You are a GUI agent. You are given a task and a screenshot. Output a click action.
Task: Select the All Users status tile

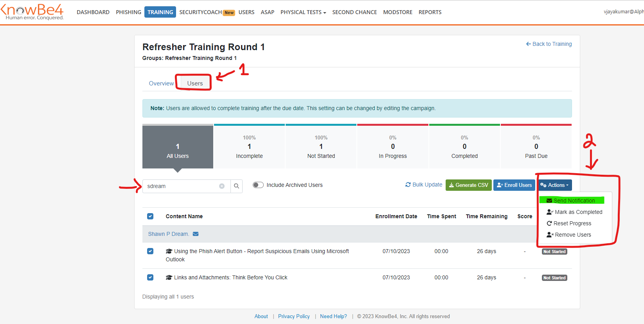pos(178,147)
